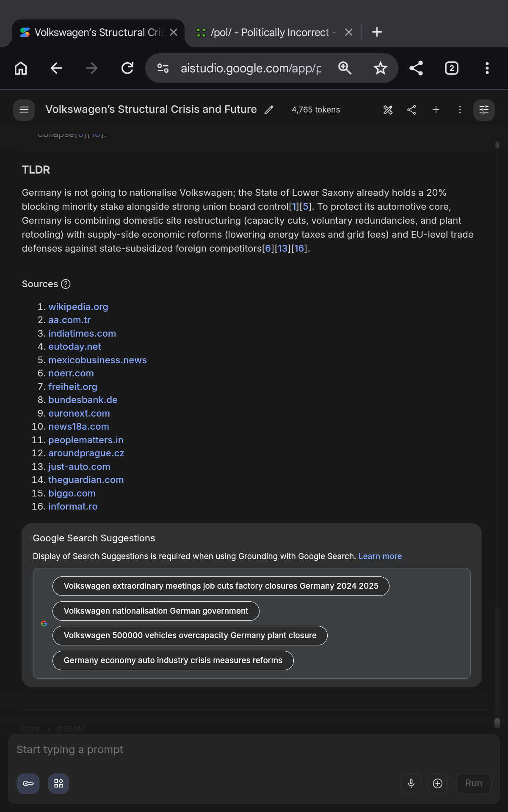
Task: Click the Learn more link
Action: point(380,557)
